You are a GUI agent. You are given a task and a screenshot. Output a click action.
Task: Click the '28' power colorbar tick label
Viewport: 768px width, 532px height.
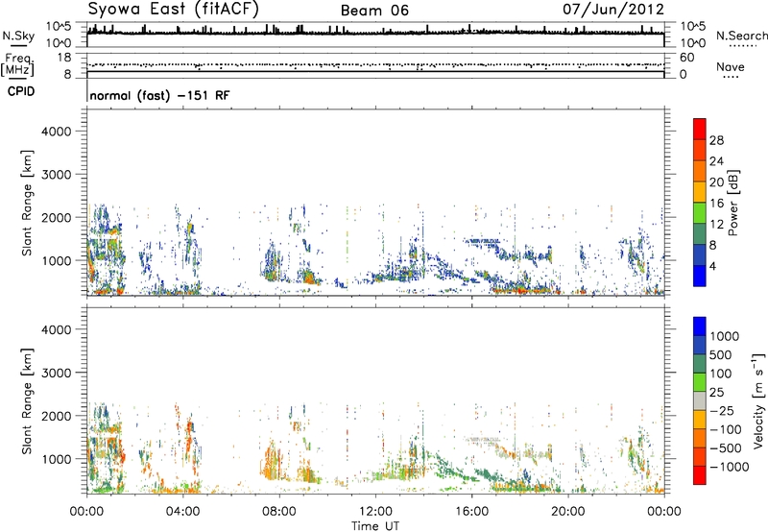(716, 140)
